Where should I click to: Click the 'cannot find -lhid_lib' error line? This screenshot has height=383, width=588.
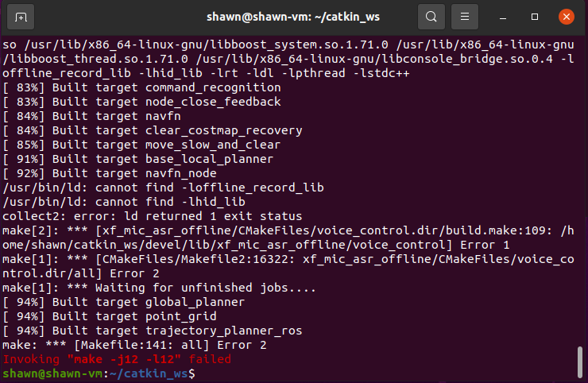(124, 202)
